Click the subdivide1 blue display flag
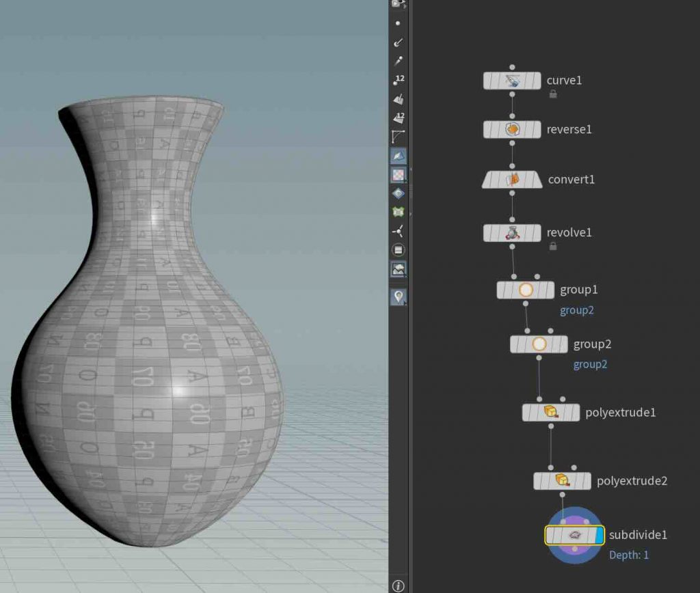The width and height of the screenshot is (700, 593). [x=600, y=535]
